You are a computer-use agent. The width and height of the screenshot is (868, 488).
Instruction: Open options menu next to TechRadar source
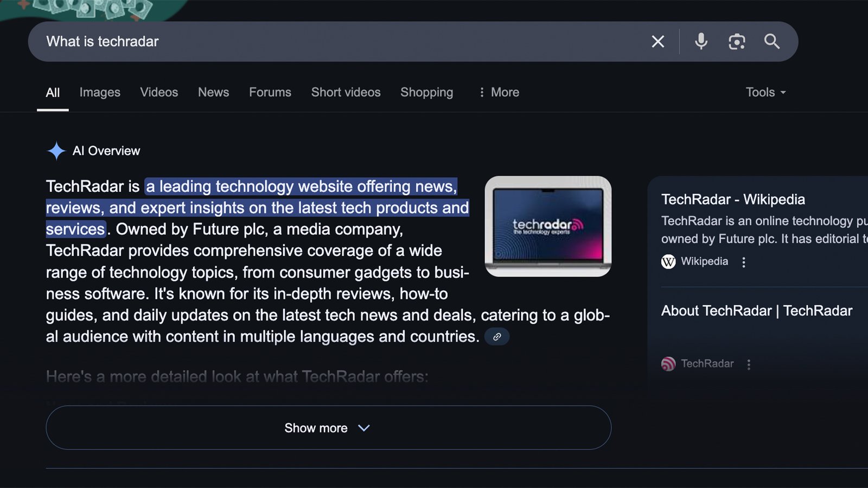pyautogui.click(x=749, y=364)
